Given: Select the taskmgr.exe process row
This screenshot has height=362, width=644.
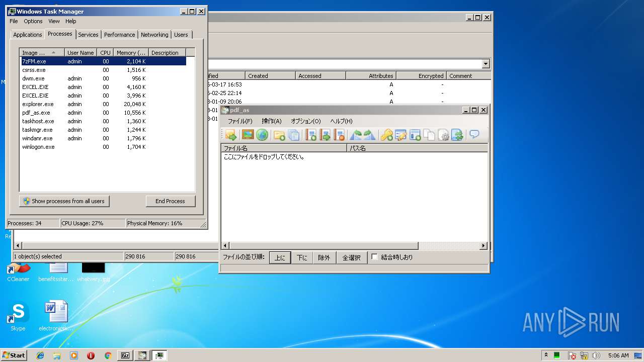Looking at the screenshot, I should coord(103,130).
